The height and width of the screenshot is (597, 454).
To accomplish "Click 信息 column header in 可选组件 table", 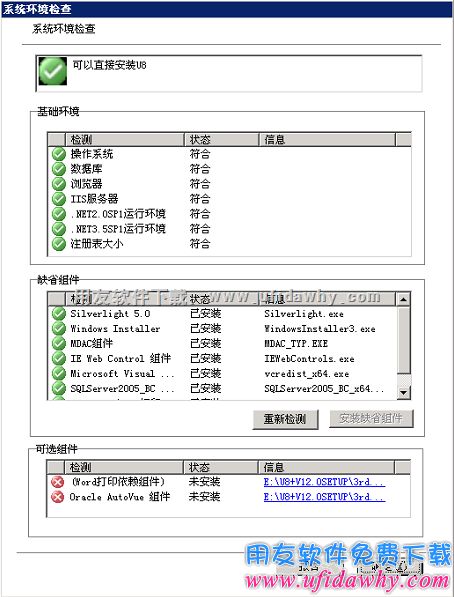I will [x=326, y=467].
